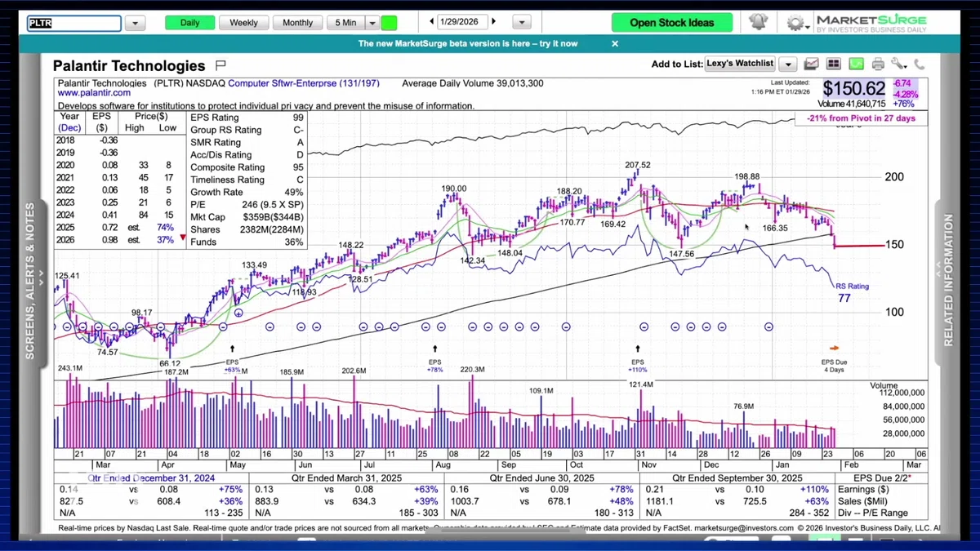
Task: Print the chart with the printer icon
Action: (878, 64)
